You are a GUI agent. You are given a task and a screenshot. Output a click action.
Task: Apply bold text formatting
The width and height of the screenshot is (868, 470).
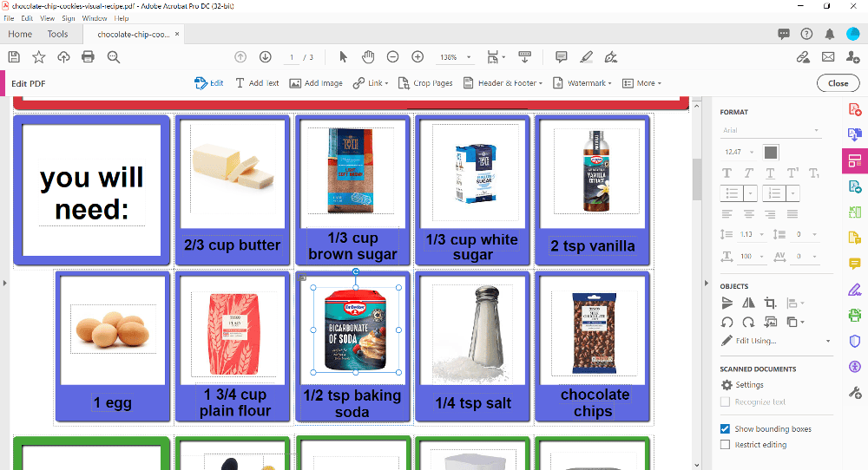(x=727, y=173)
